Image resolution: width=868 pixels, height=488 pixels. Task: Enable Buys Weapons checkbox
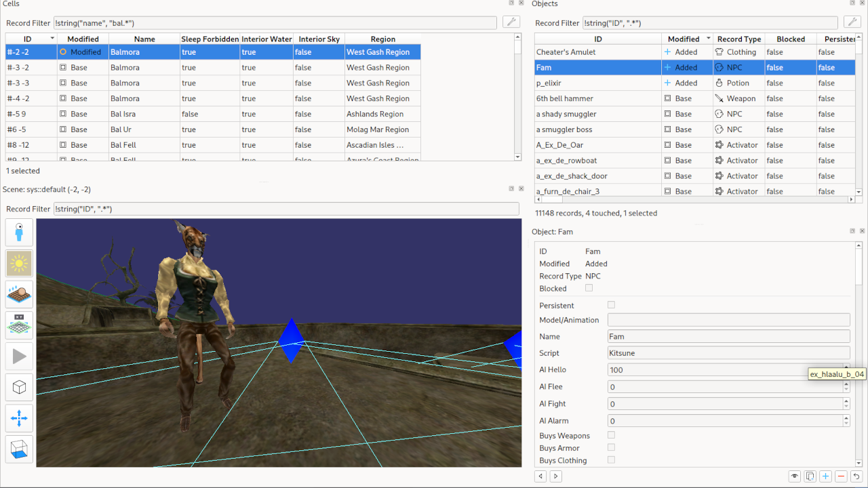(612, 435)
